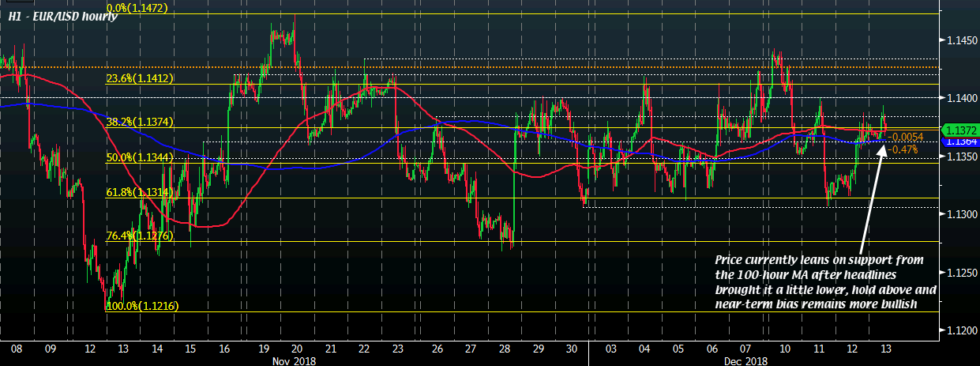The image size is (980, 366).
Task: Select date label 07 on time axis
Action: (745, 349)
